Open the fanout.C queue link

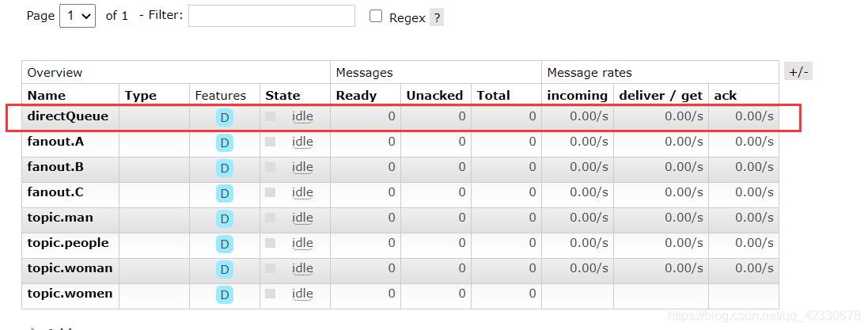pyautogui.click(x=55, y=192)
